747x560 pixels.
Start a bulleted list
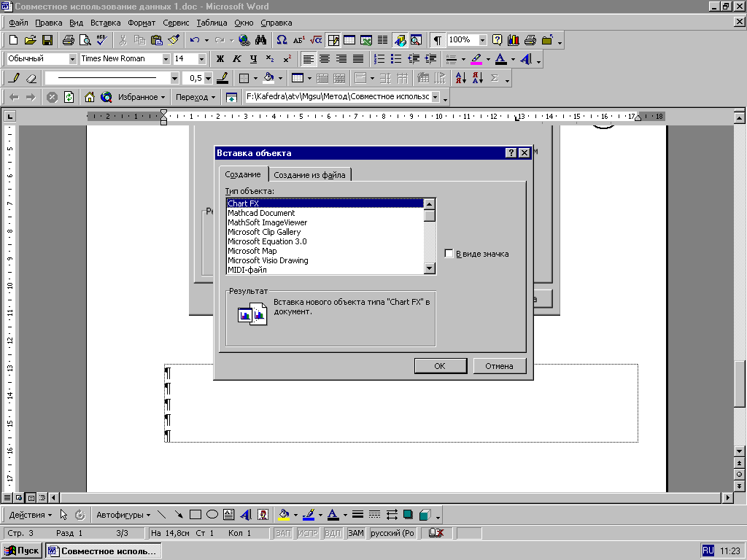pyautogui.click(x=396, y=58)
